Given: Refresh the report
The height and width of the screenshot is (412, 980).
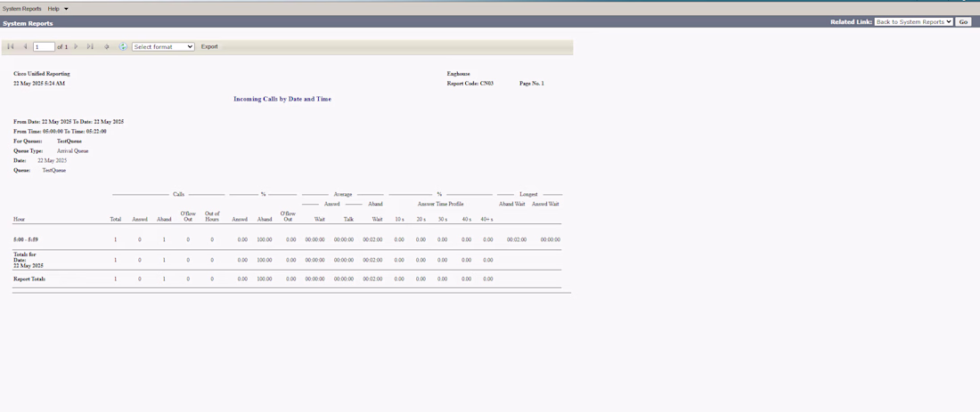Looking at the screenshot, I should tap(123, 47).
